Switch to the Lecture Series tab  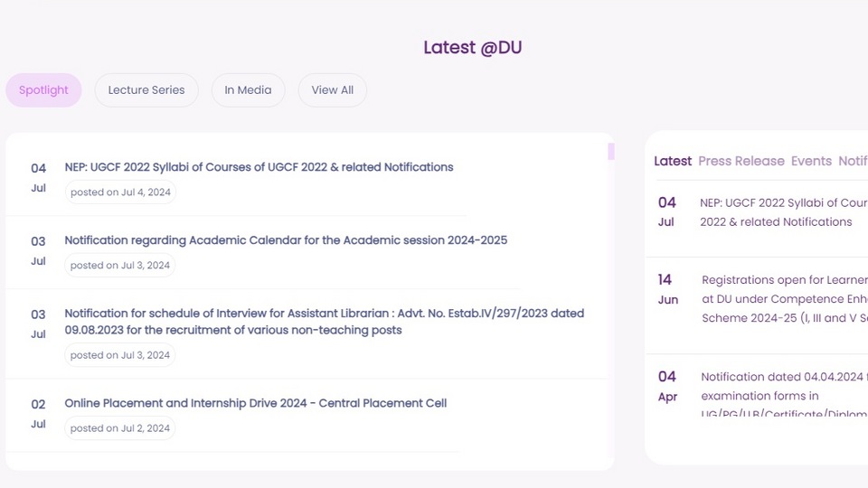pyautogui.click(x=146, y=90)
